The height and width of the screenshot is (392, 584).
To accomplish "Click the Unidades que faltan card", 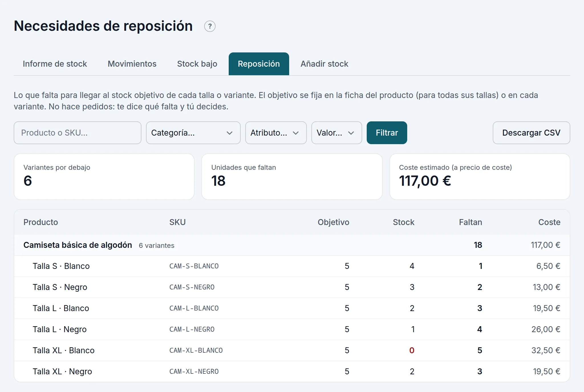I will point(292,177).
